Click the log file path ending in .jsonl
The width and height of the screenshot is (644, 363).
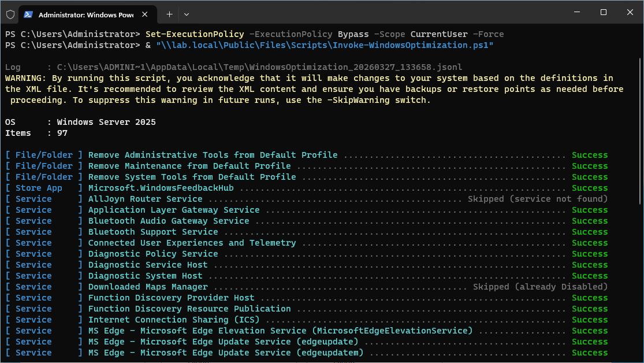coord(259,67)
